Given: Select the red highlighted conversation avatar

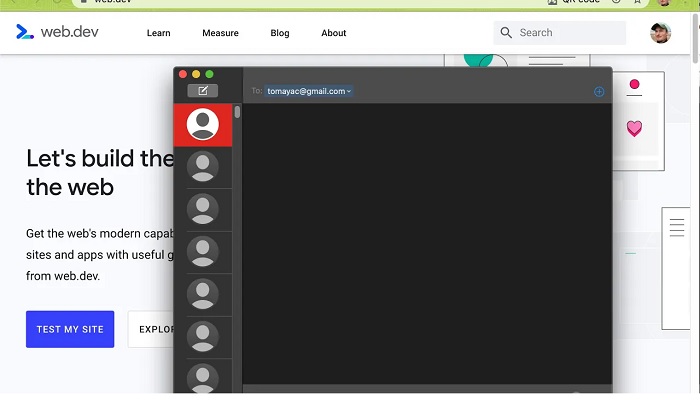Looking at the screenshot, I should point(203,125).
